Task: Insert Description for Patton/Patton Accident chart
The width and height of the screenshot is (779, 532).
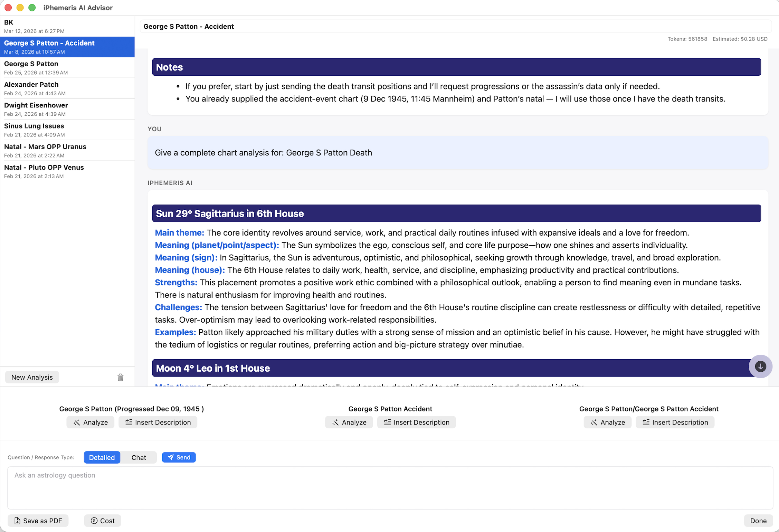Action: click(675, 422)
